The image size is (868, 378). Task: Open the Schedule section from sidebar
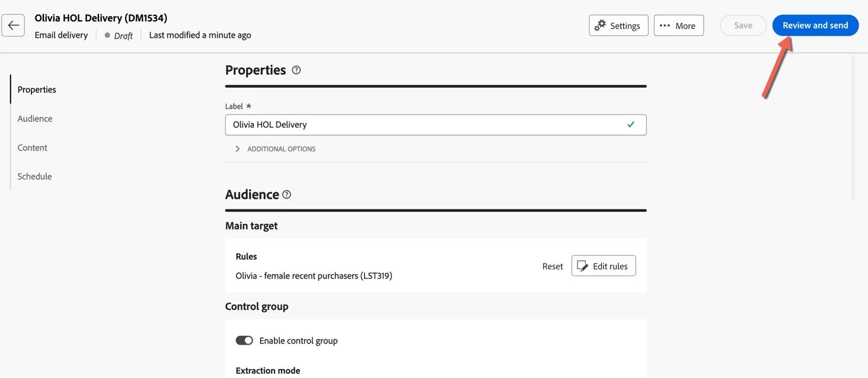click(34, 176)
